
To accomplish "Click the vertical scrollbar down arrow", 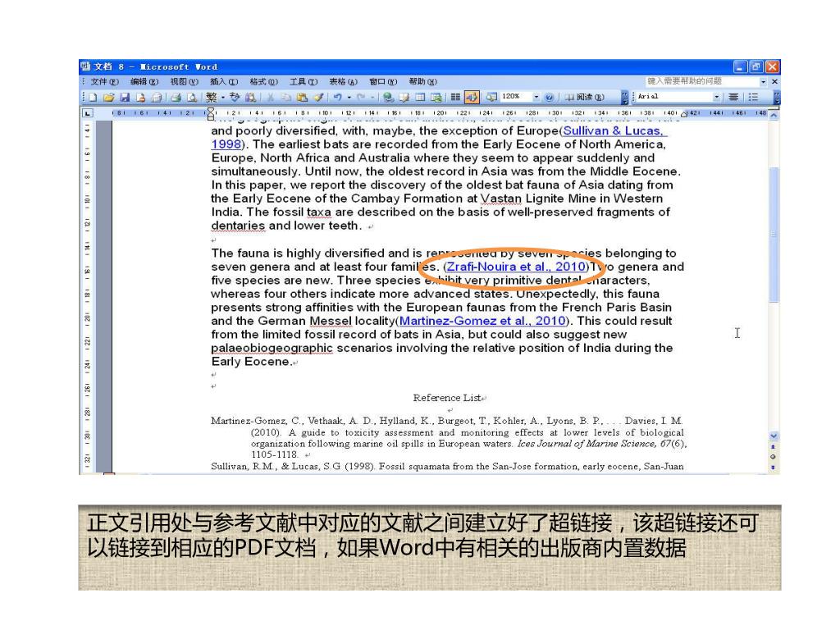I will tap(774, 436).
